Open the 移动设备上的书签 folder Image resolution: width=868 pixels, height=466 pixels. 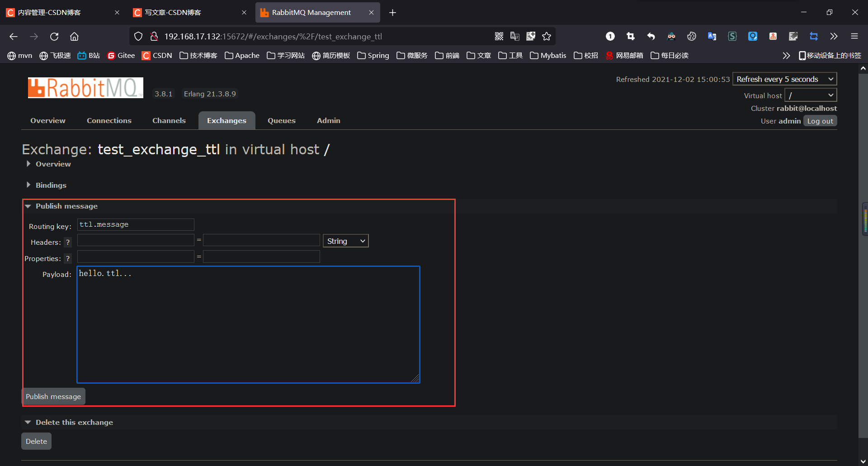coord(830,56)
